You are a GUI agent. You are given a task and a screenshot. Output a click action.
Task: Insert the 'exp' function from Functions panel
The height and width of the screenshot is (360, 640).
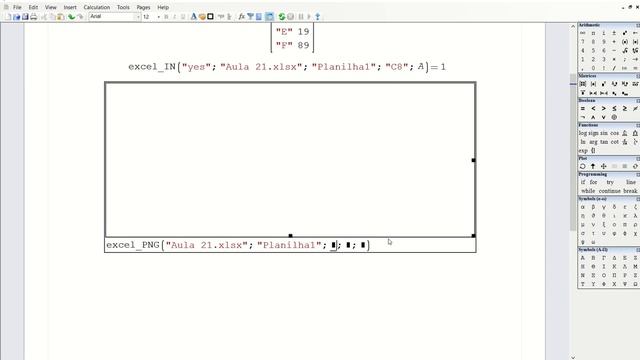point(582,151)
